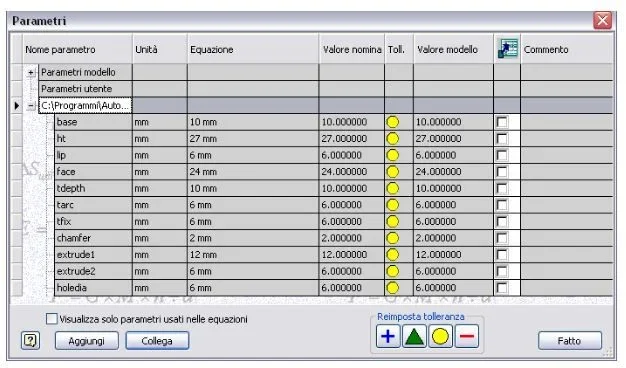Select parameter name 'tdepth'

coord(93,188)
